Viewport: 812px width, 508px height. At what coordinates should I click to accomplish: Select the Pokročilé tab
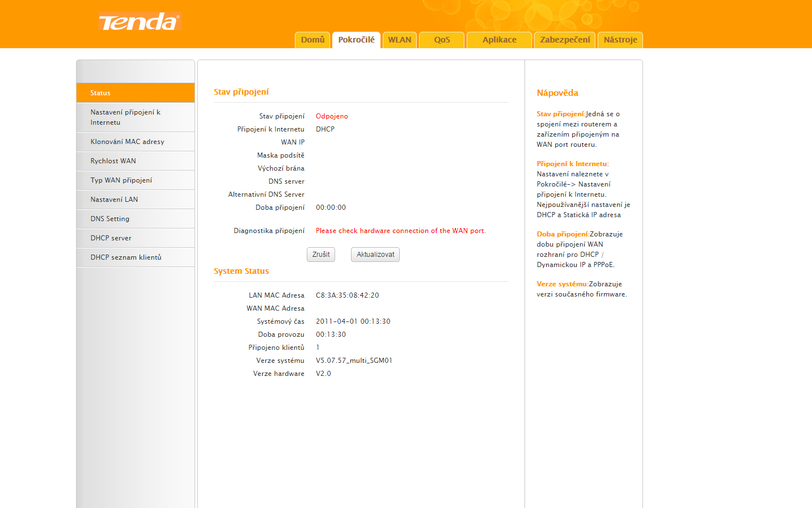(x=356, y=40)
